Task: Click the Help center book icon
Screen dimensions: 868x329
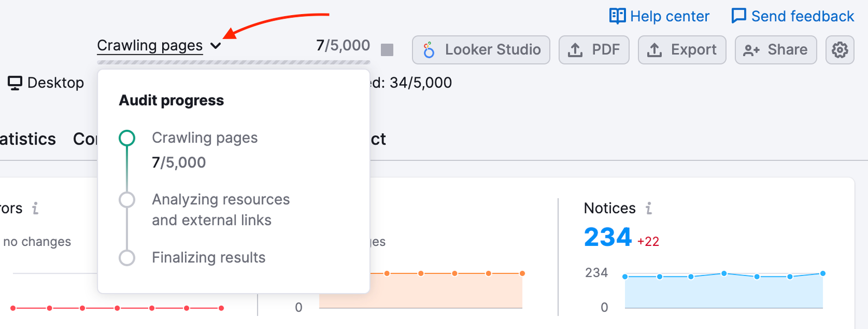Action: [x=617, y=16]
